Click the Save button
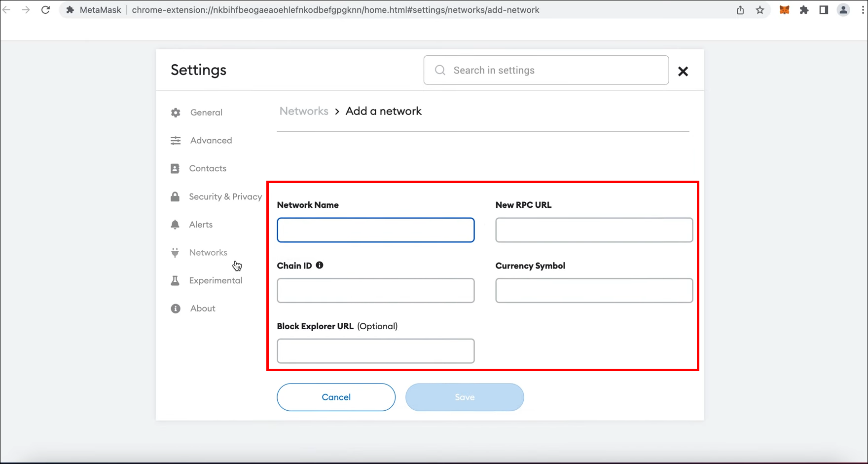 465,397
